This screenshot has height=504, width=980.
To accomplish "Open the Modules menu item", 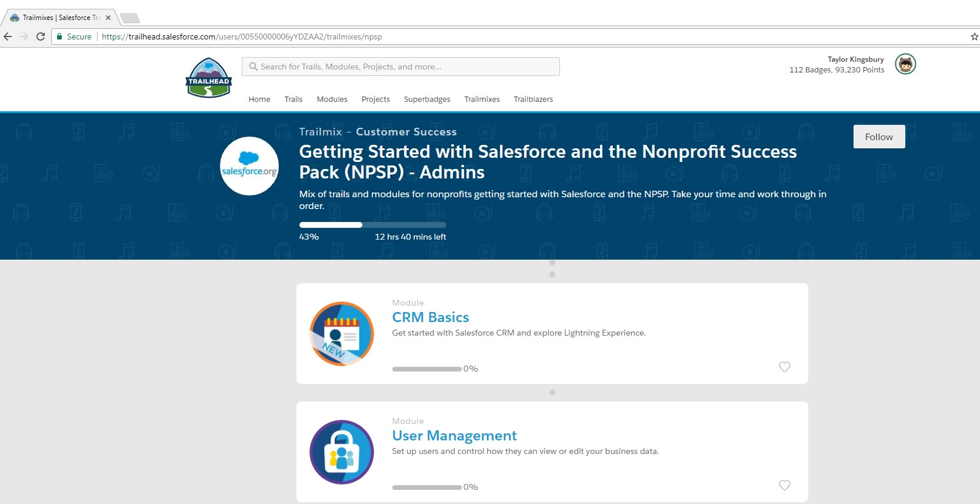I will point(332,100).
